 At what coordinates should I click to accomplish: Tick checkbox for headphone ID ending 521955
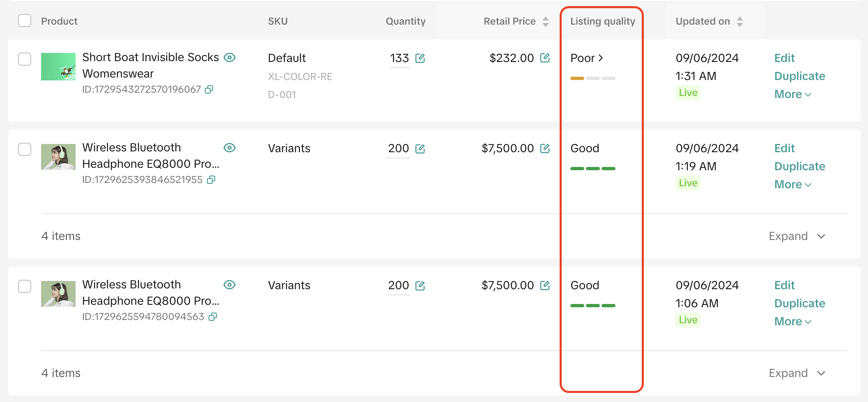point(25,149)
